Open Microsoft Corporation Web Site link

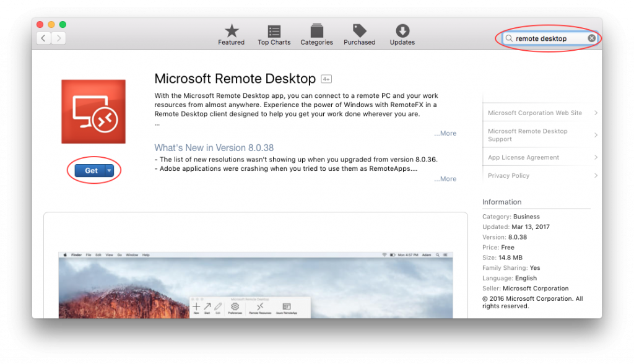pyautogui.click(x=540, y=113)
